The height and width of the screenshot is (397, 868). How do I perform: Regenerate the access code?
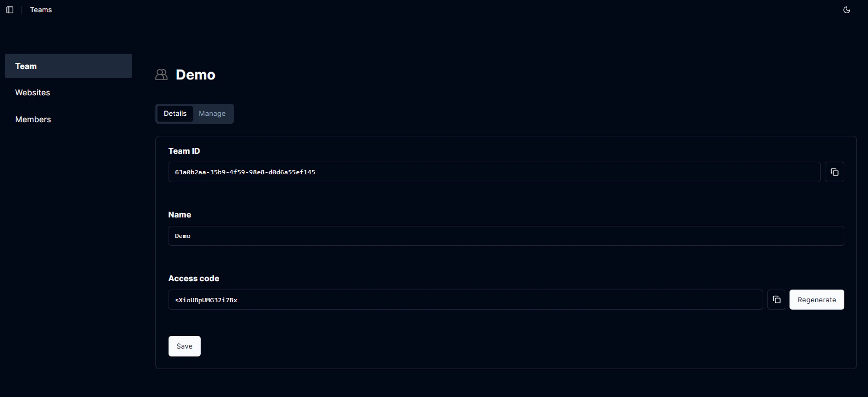click(816, 299)
